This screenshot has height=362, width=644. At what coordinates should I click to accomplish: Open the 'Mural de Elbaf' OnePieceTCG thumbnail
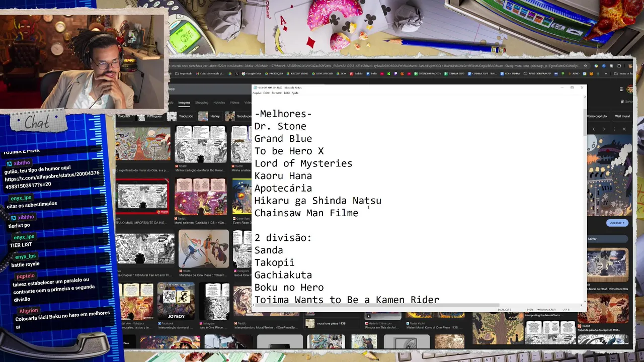pyautogui.click(x=607, y=264)
